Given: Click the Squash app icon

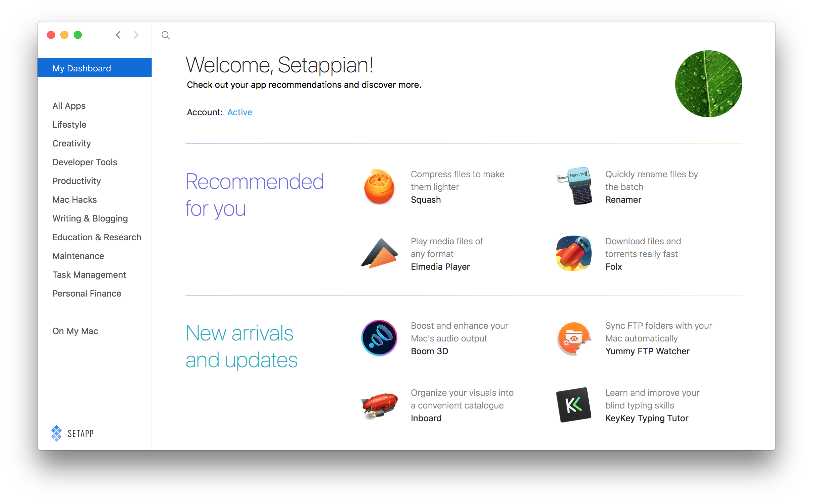Looking at the screenshot, I should [x=378, y=186].
